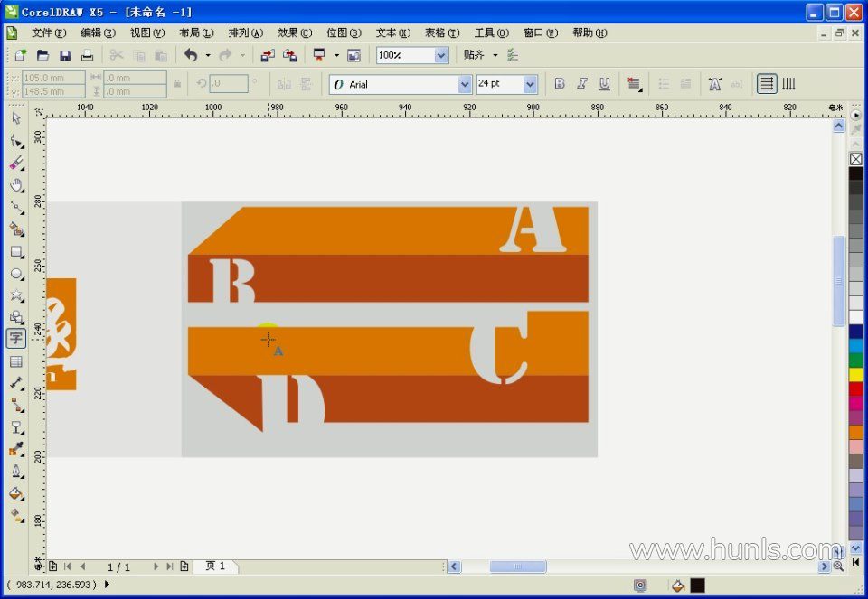
Task: Click the Import icon in the toolbar
Action: (268, 55)
